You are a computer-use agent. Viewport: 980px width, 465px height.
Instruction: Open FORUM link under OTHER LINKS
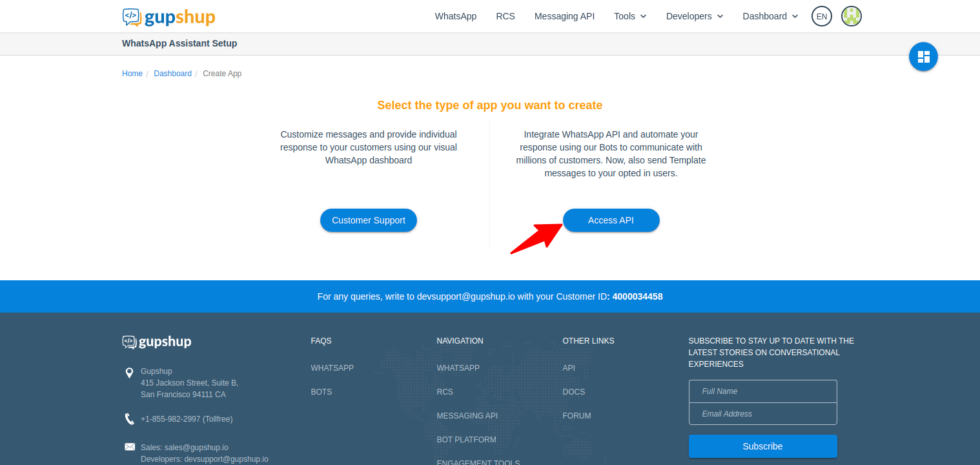click(577, 416)
